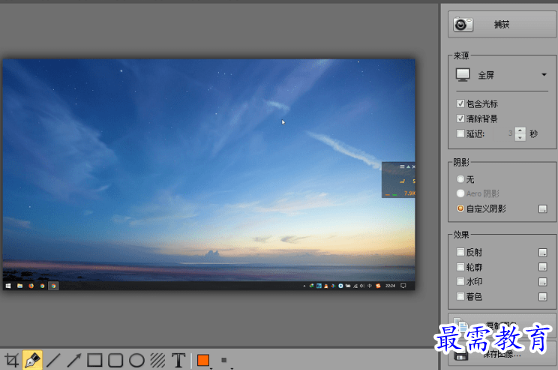Open custom shadow settings button
558x370 pixels.
click(543, 209)
